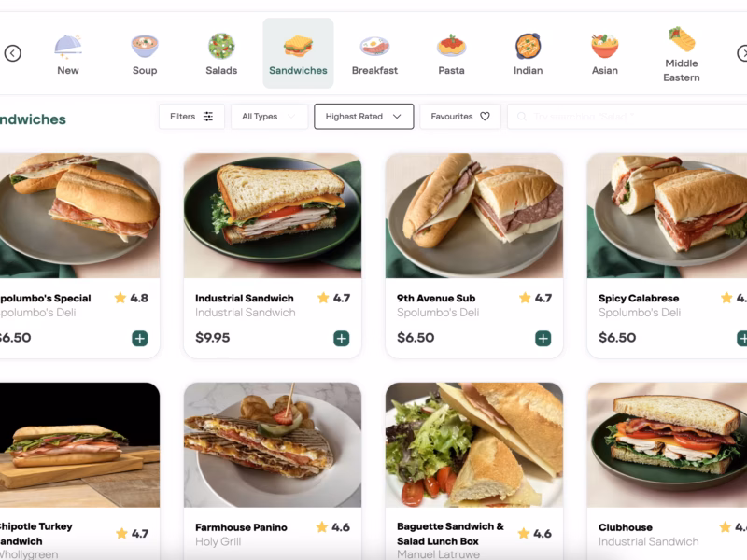View the Baguette Sandwich & Salad Lunch Box image
747x560 pixels.
coord(474,445)
